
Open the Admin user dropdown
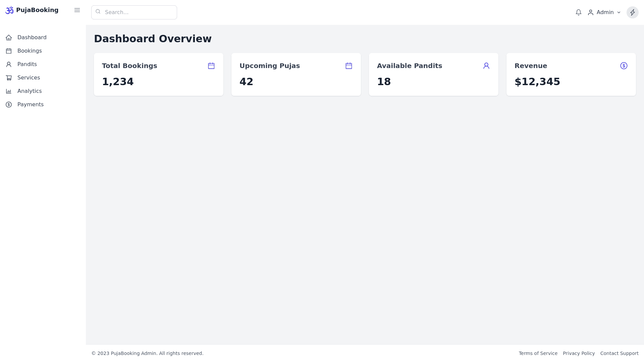click(604, 12)
